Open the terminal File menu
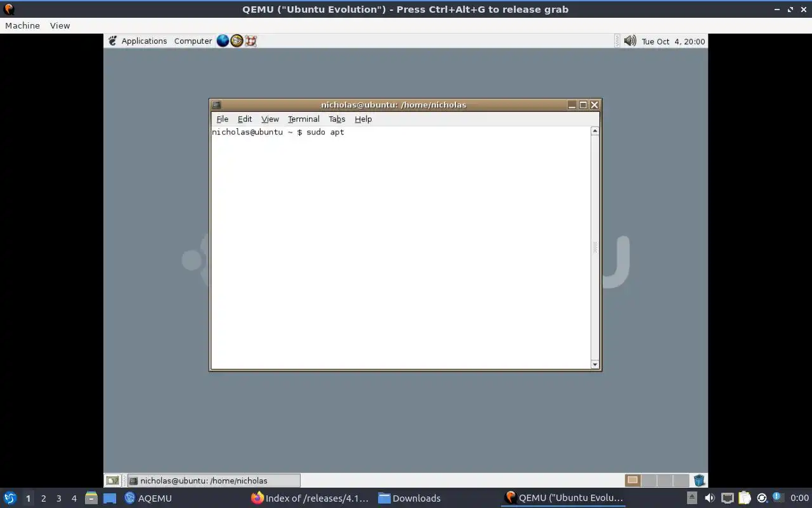The height and width of the screenshot is (508, 812). pos(222,119)
